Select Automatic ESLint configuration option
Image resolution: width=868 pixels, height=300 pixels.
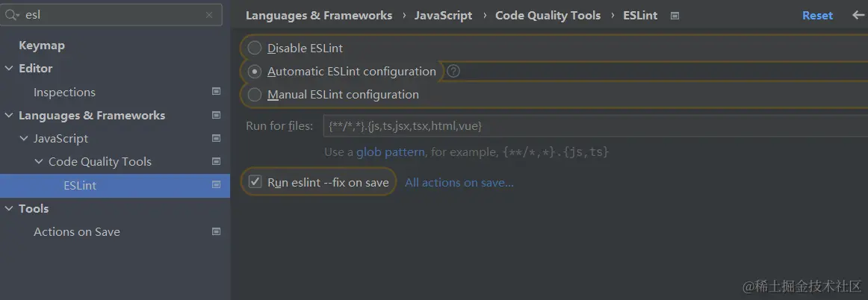tap(255, 72)
